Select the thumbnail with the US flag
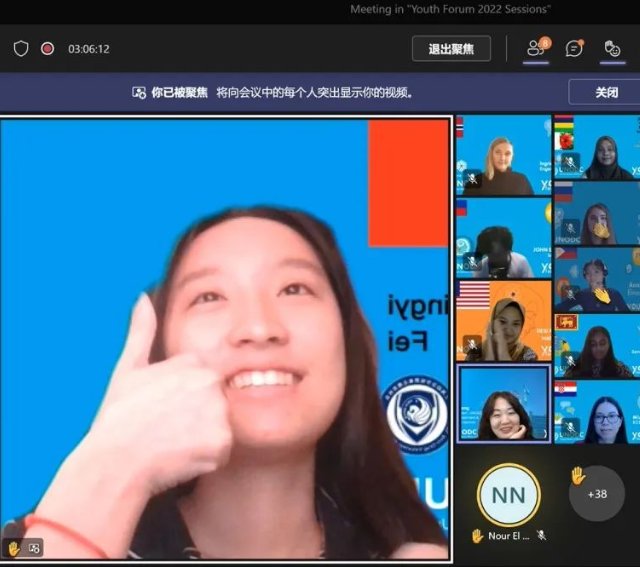The image size is (640, 567). coord(504,321)
